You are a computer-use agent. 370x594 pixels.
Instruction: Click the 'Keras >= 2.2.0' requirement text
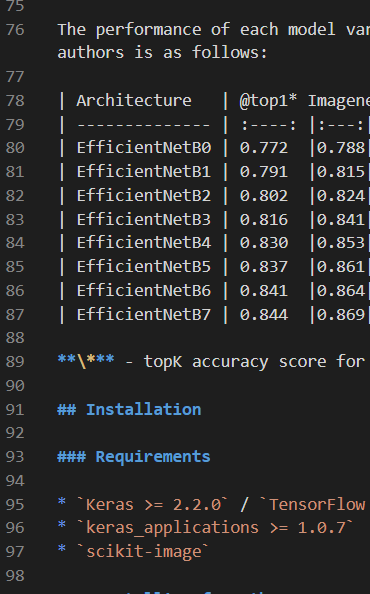click(x=153, y=505)
